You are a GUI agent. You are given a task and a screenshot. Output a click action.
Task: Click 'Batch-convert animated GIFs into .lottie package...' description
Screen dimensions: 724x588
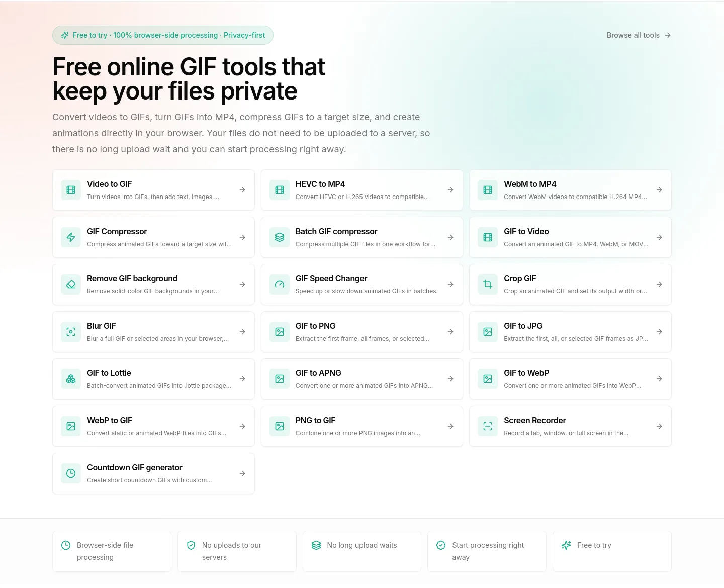(x=159, y=386)
